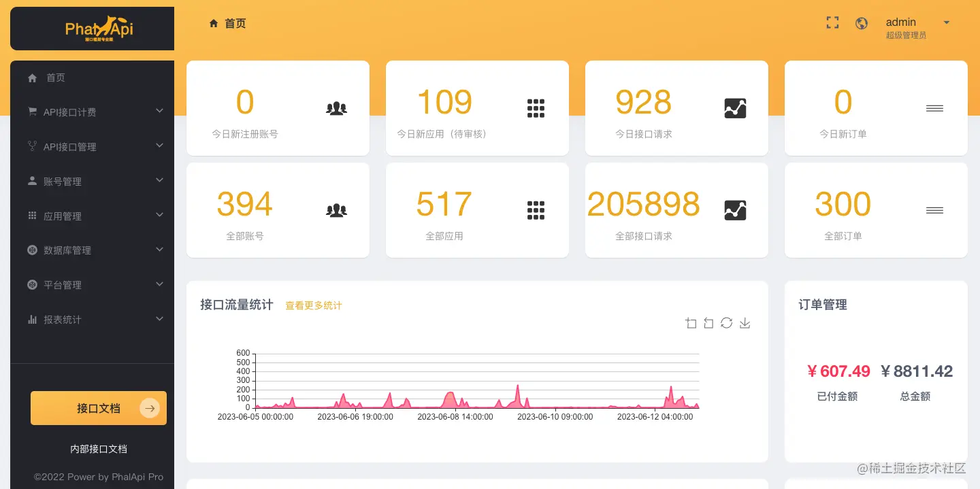This screenshot has height=489, width=980.
Task: Click the chart restore refresh icon
Action: (x=727, y=323)
